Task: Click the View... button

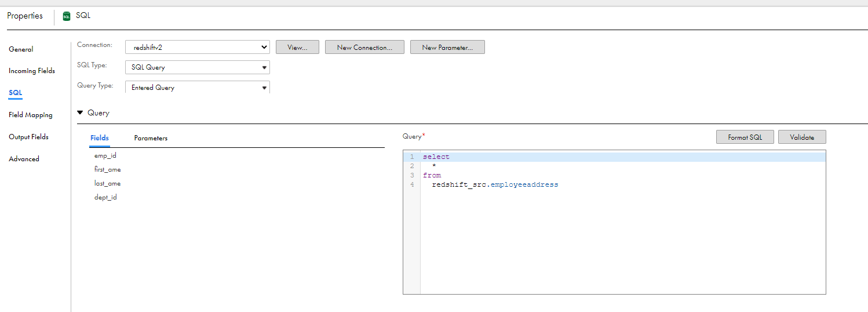Action: pos(297,48)
